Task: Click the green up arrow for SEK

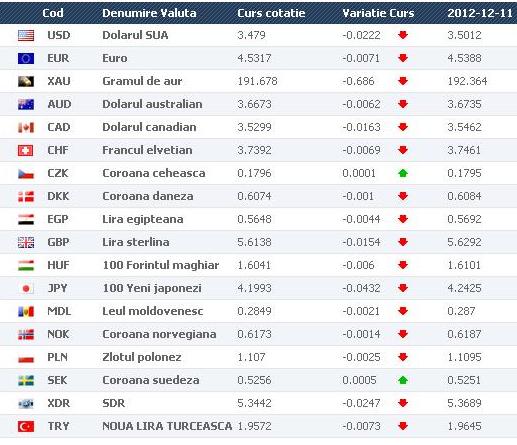Action: pyautogui.click(x=403, y=380)
